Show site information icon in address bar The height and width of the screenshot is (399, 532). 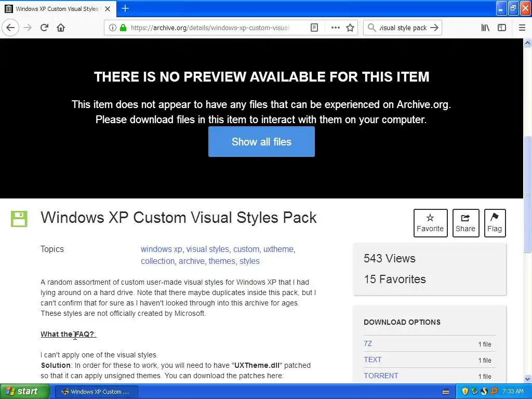(113, 28)
